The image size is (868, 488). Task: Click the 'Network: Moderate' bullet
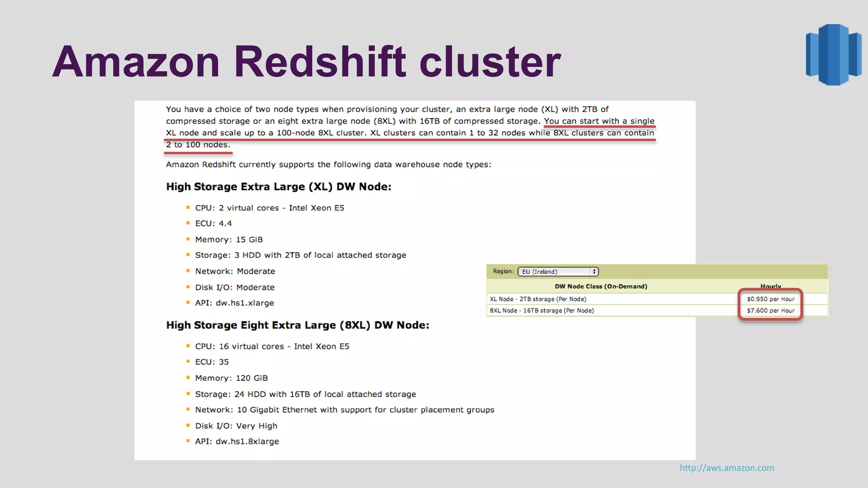(235, 271)
